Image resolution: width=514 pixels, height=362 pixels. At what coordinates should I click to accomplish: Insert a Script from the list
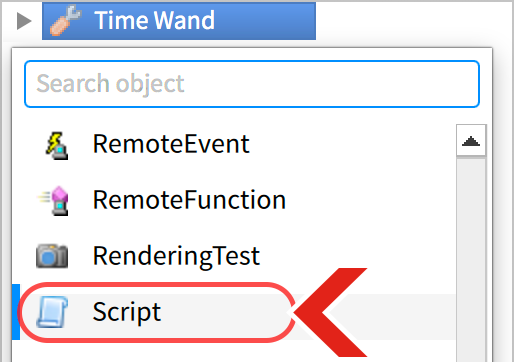point(127,312)
